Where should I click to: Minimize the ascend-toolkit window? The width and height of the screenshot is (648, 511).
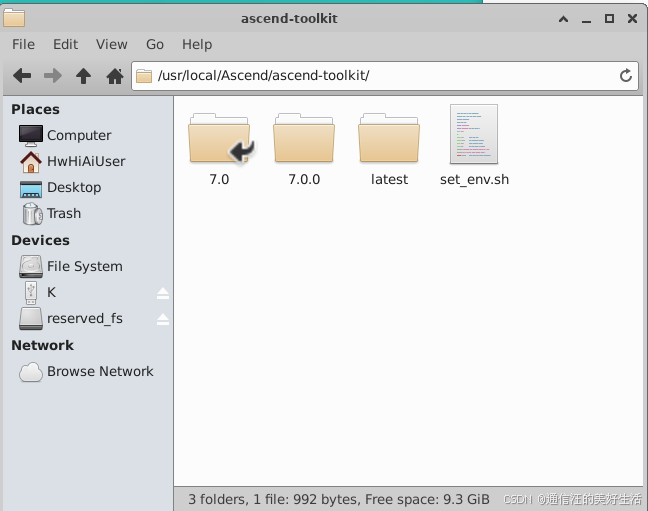point(586,19)
